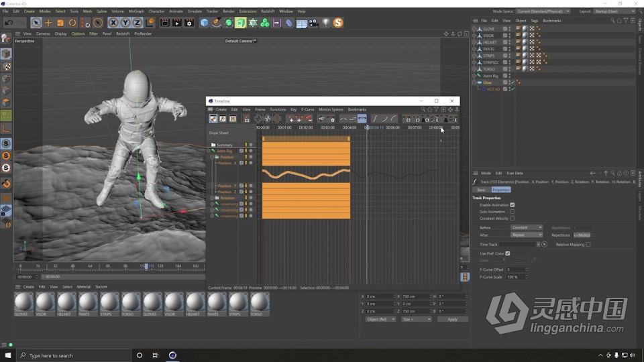Enable Relative Mapping checkbox

click(588, 245)
